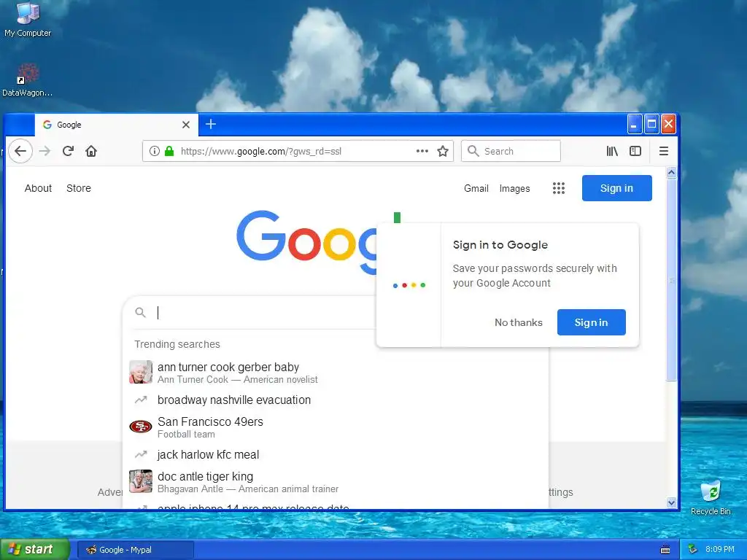The height and width of the screenshot is (560, 747).
Task: Click trending arrow icon beside jack harlow kfc meal
Action: pyautogui.click(x=141, y=455)
